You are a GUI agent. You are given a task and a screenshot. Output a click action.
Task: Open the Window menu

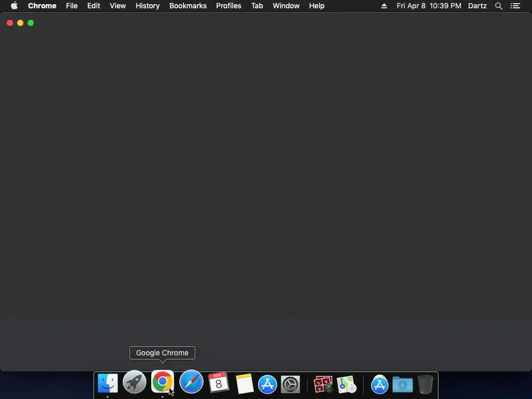[286, 6]
